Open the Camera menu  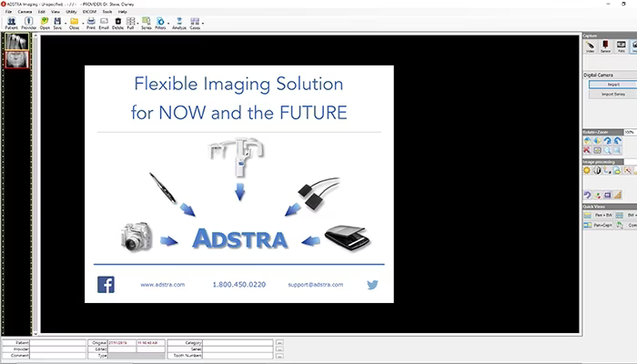(25, 12)
